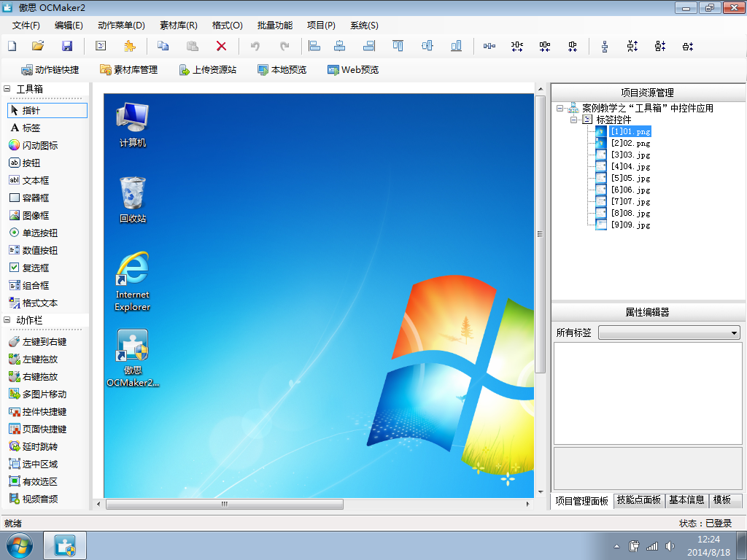Select the [5]05.jpg tree item
Image resolution: width=747 pixels, height=560 pixels.
631,178
